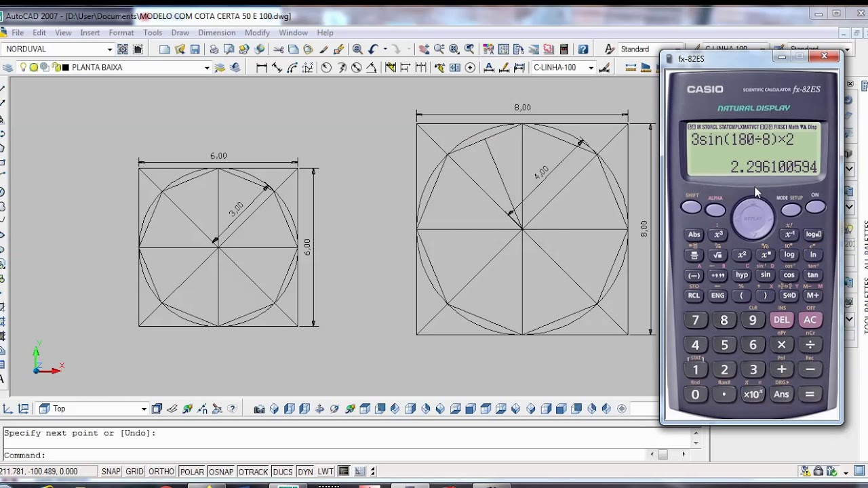Expand the PLANTA BAIXA layer dropdown

(207, 68)
